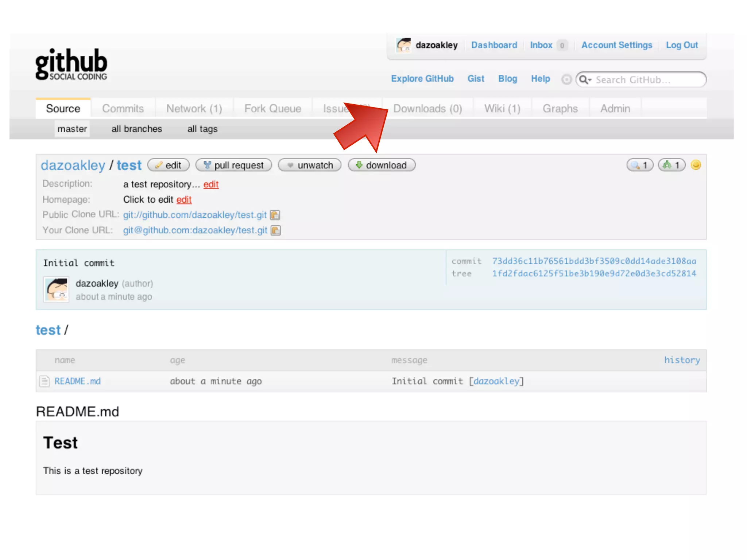This screenshot has width=747, height=560.
Task: Click the circular icon beside search box
Action: (x=566, y=79)
